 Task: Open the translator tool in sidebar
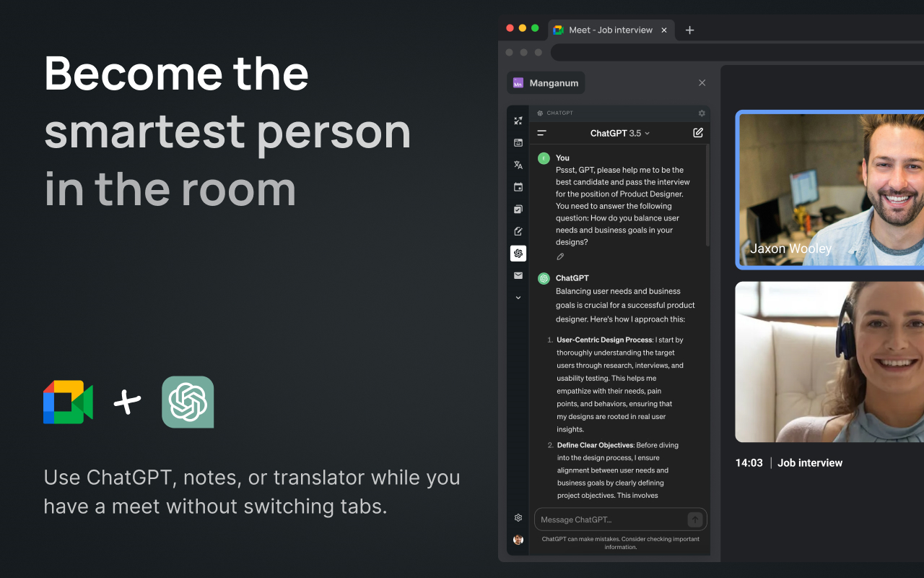pos(518,165)
